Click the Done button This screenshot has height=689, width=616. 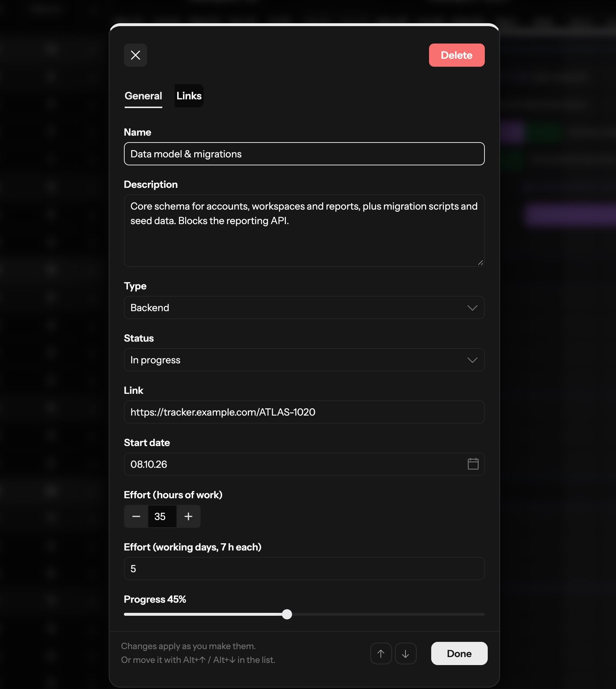459,653
